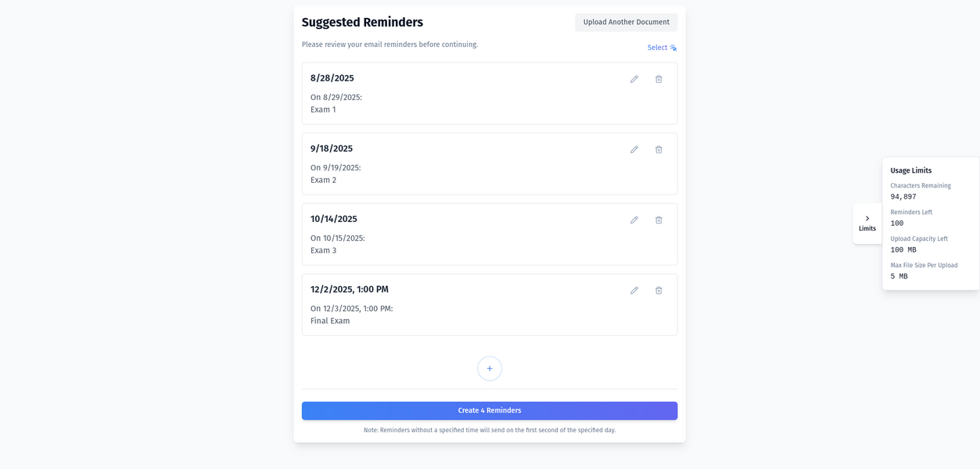
Task: Edit the 10/14/2025 reminder
Action: pos(634,220)
